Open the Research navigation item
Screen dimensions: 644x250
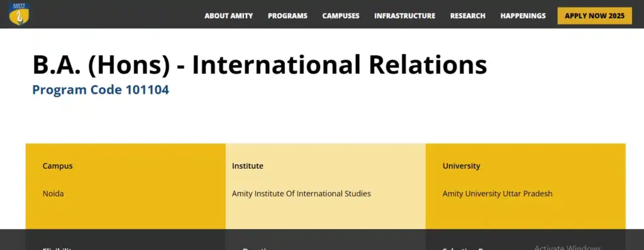pos(468,16)
